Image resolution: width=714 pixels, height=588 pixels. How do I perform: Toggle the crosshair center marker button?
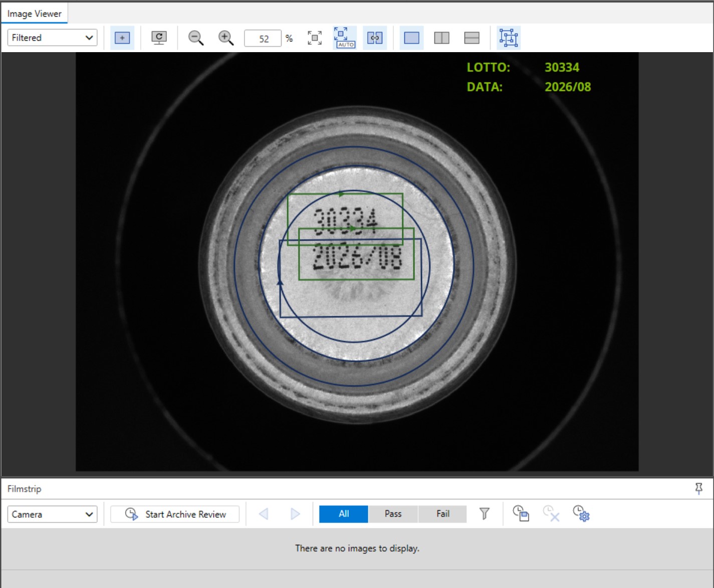122,38
